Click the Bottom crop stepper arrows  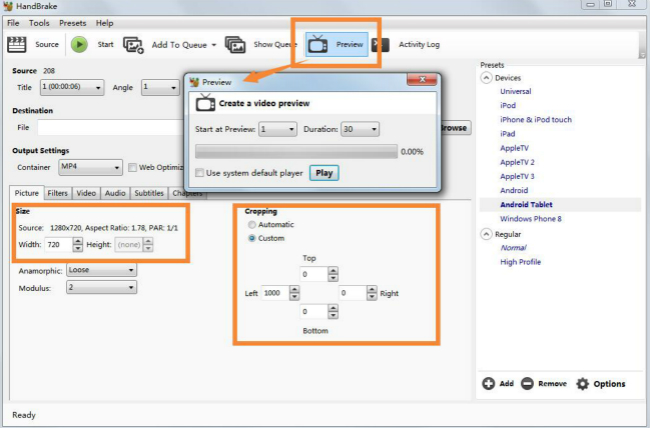(x=333, y=311)
